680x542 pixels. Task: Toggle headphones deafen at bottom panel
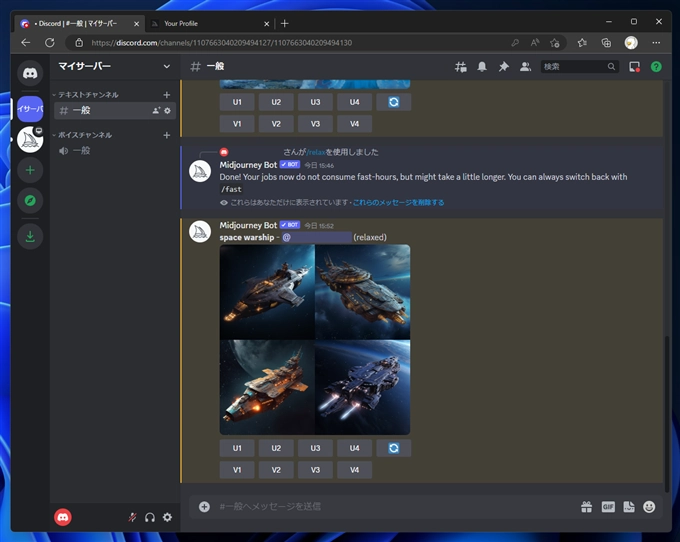tap(150, 517)
